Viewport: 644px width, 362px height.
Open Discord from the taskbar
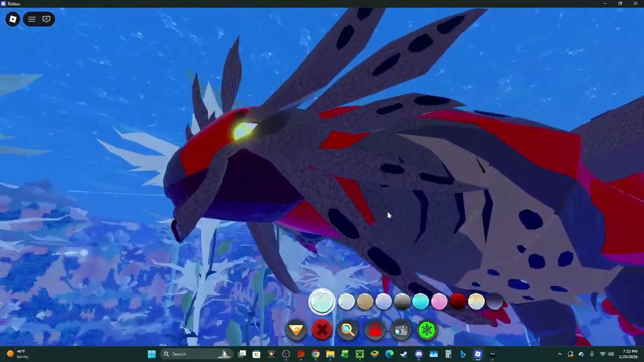[x=419, y=354]
